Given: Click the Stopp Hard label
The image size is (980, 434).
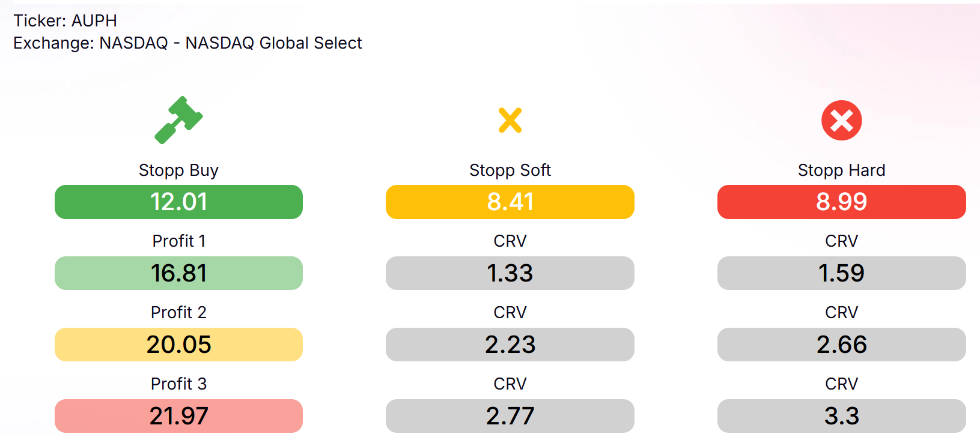Looking at the screenshot, I should pyautogui.click(x=841, y=170).
